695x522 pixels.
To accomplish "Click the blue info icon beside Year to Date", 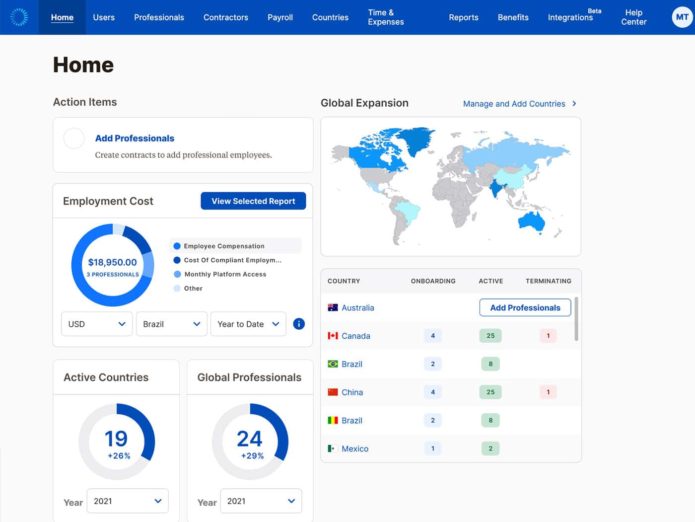I will [x=299, y=324].
